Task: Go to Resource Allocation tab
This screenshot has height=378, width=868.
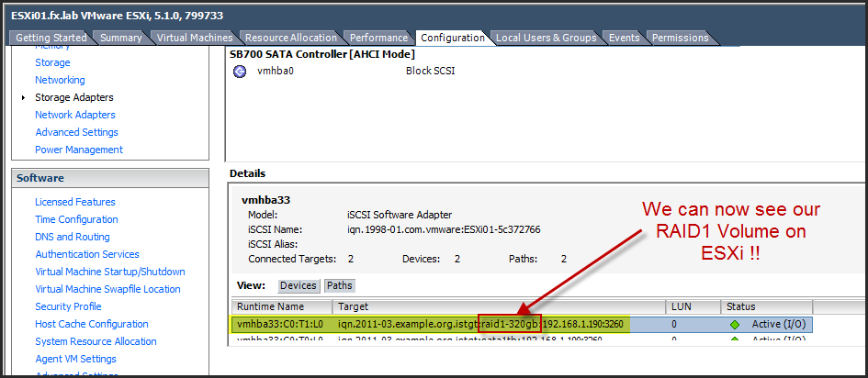Action: 291,38
